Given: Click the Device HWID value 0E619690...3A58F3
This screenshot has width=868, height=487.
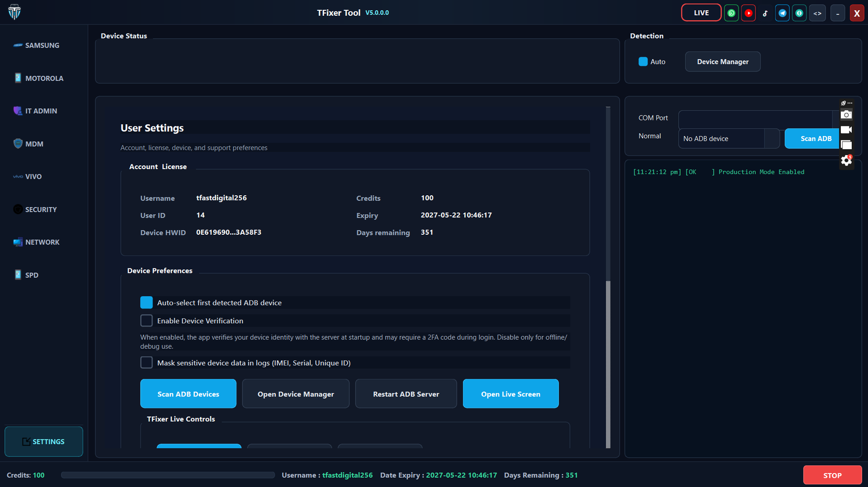Looking at the screenshot, I should [229, 232].
